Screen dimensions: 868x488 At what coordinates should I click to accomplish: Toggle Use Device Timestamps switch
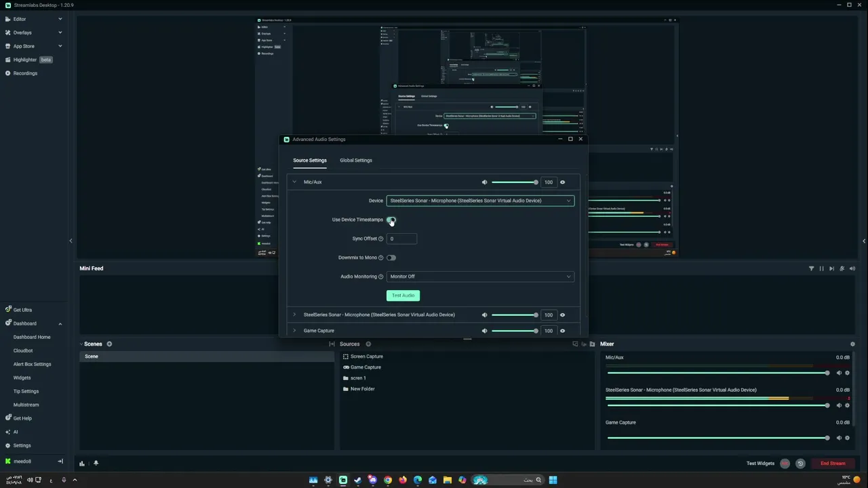tap(391, 220)
